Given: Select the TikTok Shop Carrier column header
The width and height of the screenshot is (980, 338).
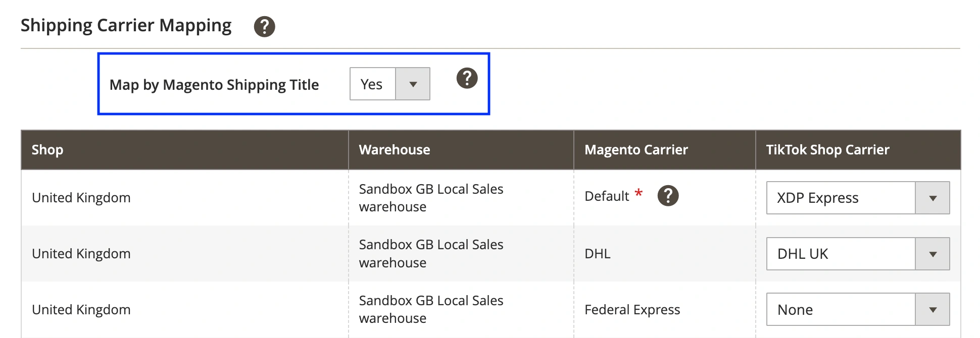Looking at the screenshot, I should [x=827, y=150].
